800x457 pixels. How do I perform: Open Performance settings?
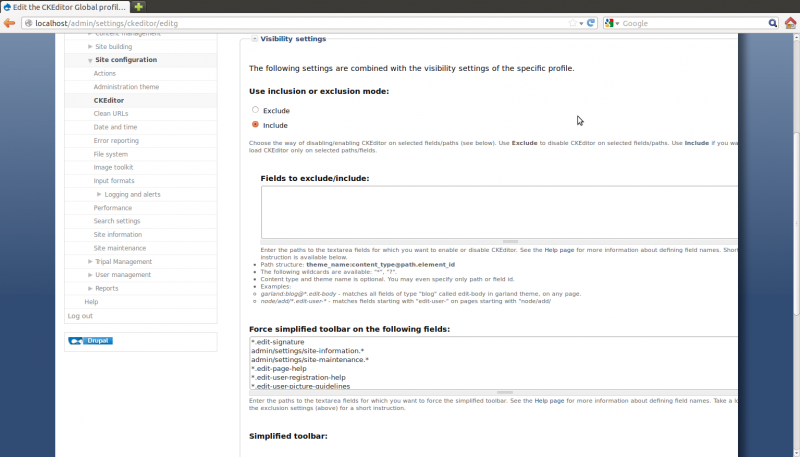[113, 208]
